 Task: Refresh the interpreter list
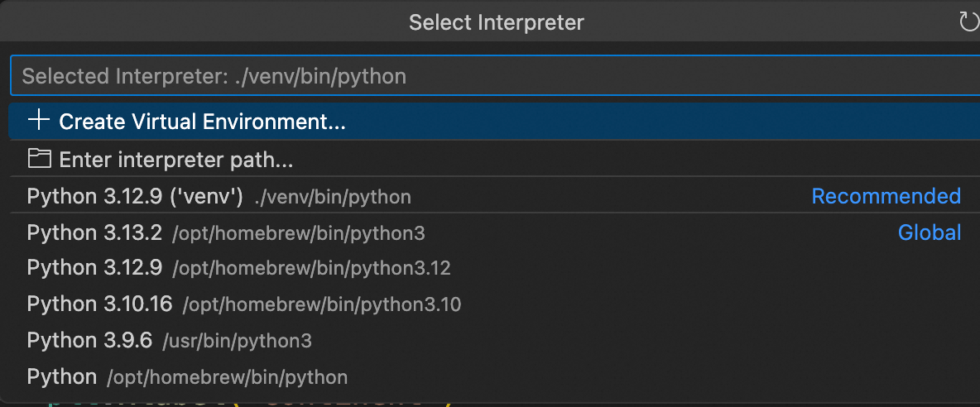pyautogui.click(x=969, y=22)
